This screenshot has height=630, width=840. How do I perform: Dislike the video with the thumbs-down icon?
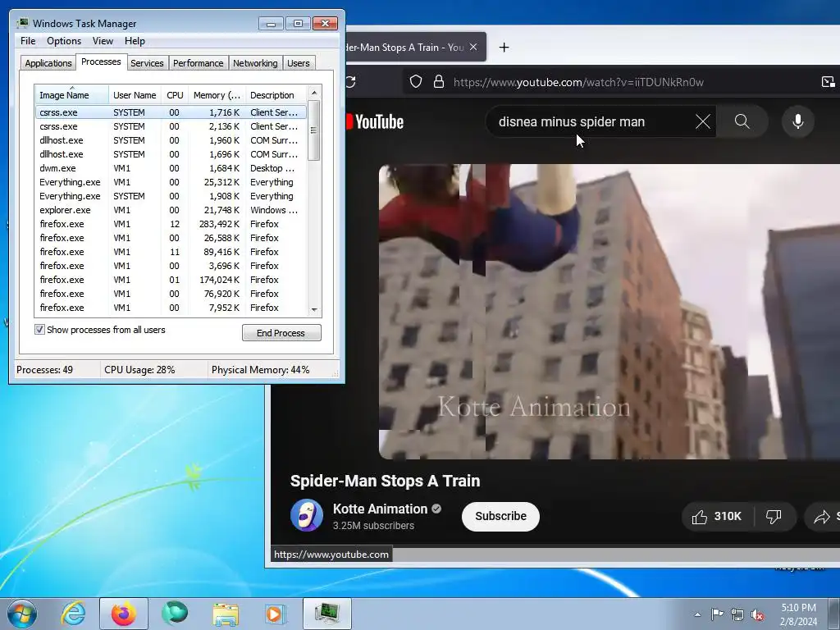pos(774,517)
